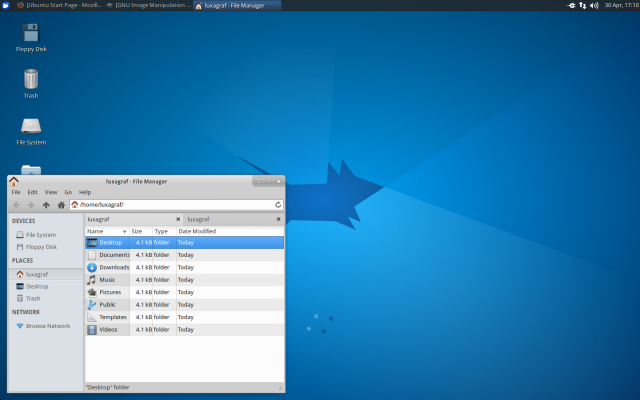This screenshot has width=640, height=400.
Task: Open Trash in sidebar Places
Action: click(x=28, y=298)
